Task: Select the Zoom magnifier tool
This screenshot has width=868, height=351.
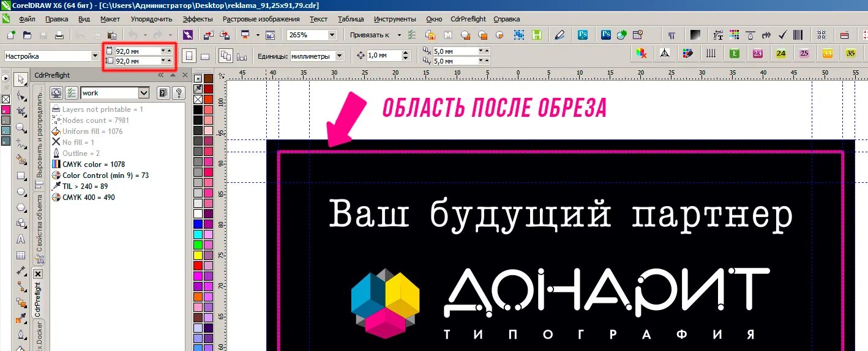Action: (21, 128)
